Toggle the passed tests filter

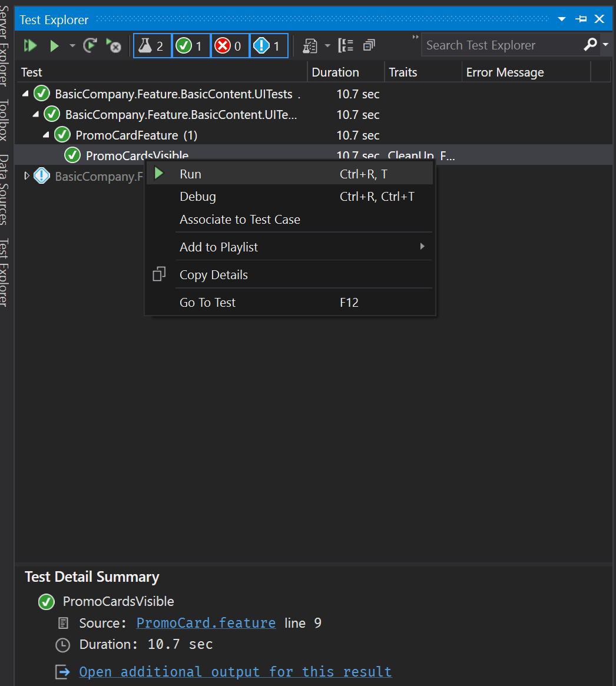(191, 46)
